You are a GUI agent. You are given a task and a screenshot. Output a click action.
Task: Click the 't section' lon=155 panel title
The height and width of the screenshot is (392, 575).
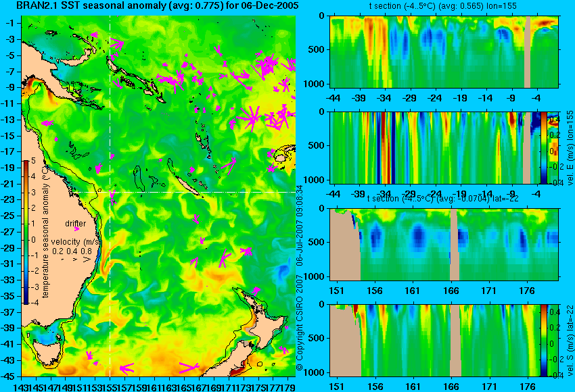click(443, 6)
